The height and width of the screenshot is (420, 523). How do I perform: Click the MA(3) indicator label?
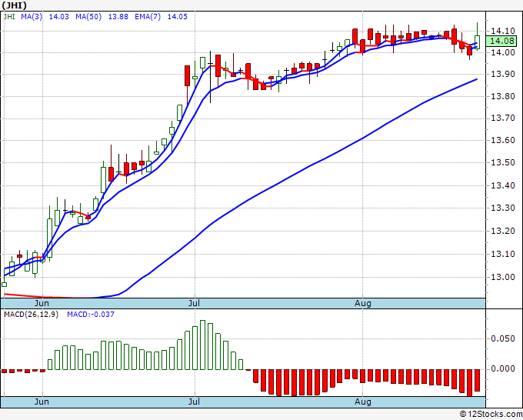[x=32, y=16]
